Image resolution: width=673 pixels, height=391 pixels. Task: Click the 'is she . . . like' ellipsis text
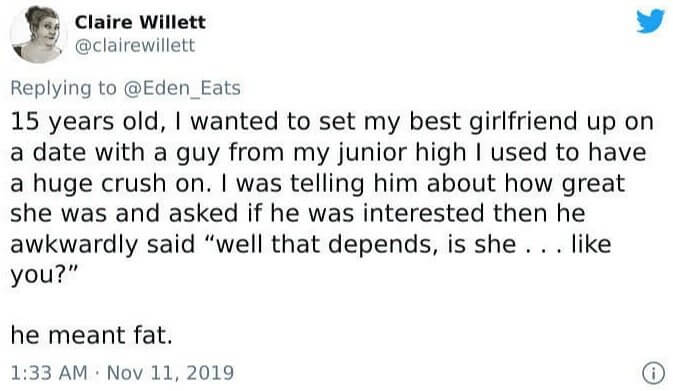[x=528, y=244]
